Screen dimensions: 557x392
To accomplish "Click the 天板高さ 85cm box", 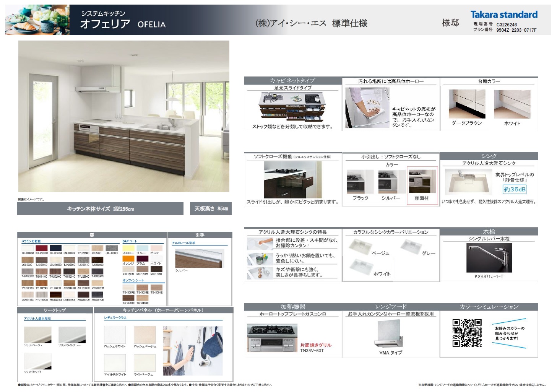I will 211,208.
